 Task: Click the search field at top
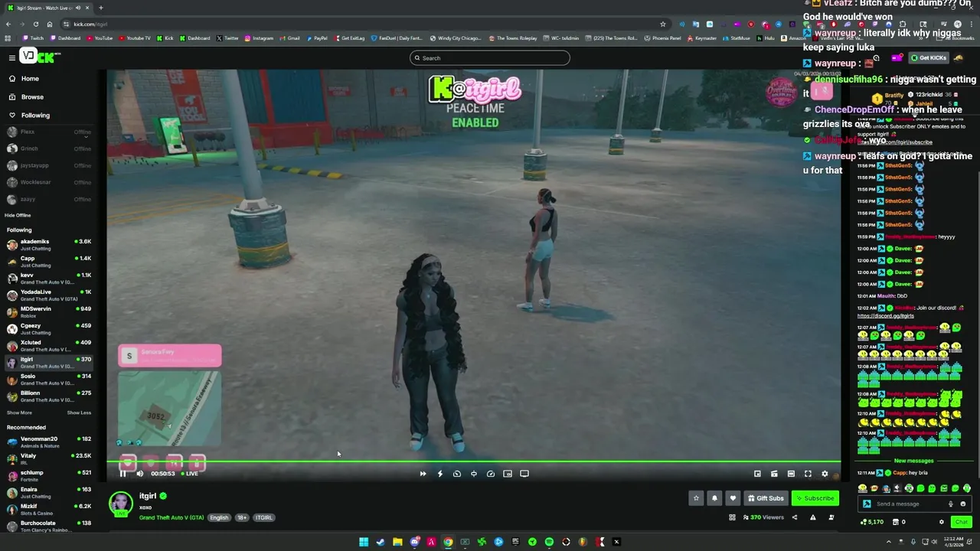pyautogui.click(x=490, y=58)
